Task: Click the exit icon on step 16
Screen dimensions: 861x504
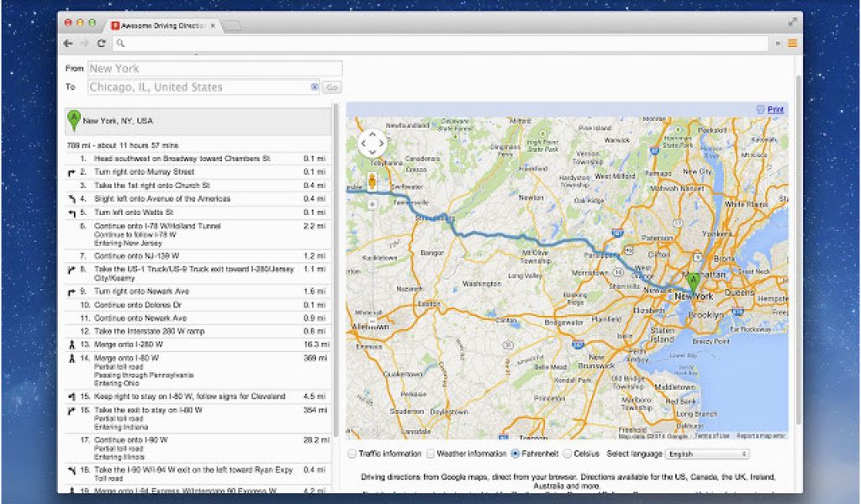Action: point(71,410)
